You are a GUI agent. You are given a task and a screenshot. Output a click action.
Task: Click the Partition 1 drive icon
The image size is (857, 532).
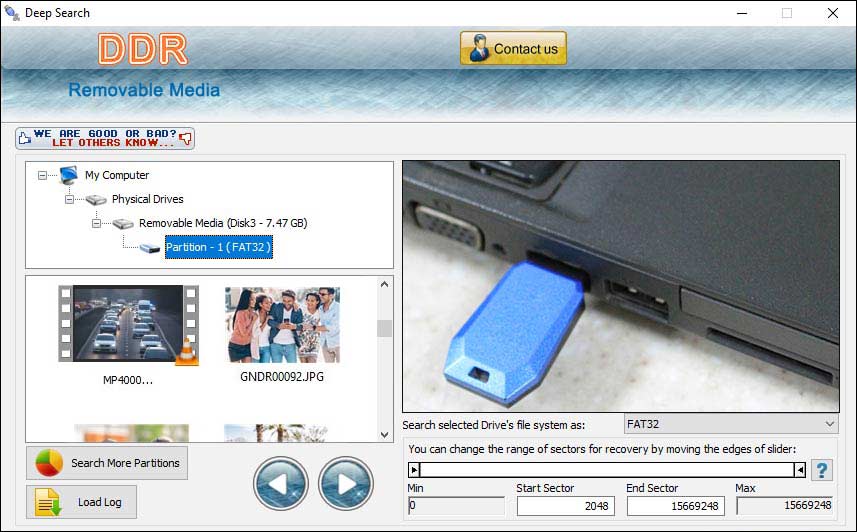[x=149, y=248]
